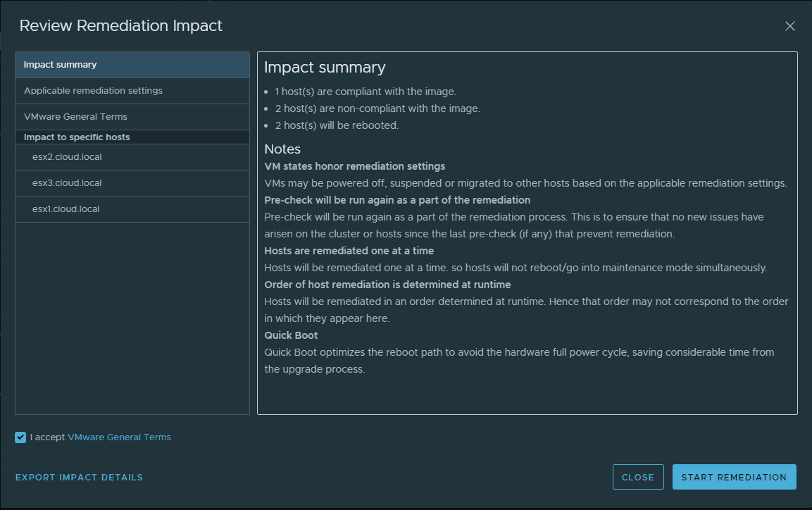The image size is (812, 510).
Task: Select Impact summary in the left navigation
Action: pos(61,65)
